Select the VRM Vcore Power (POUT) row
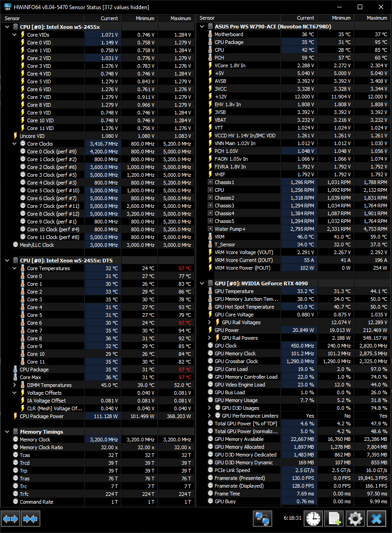The image size is (392, 533). (242, 268)
